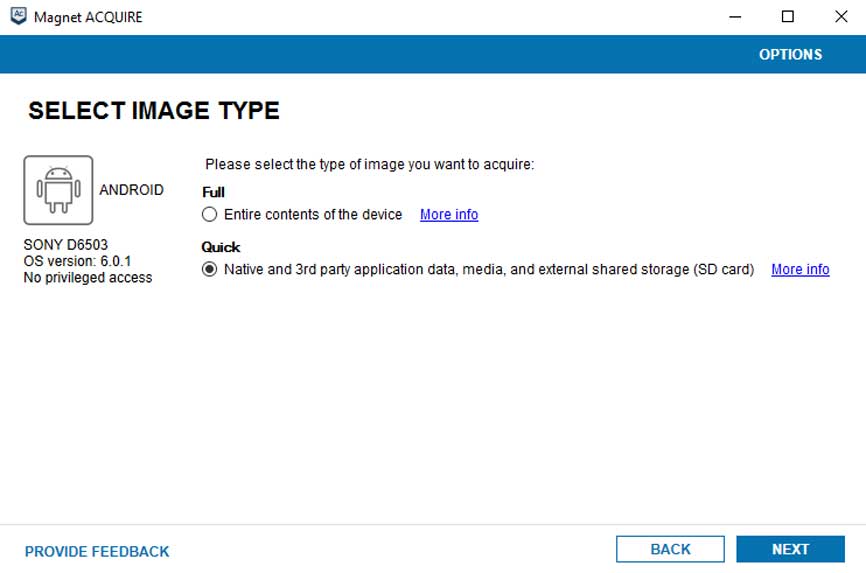Open the OPTIONS menu

click(790, 55)
